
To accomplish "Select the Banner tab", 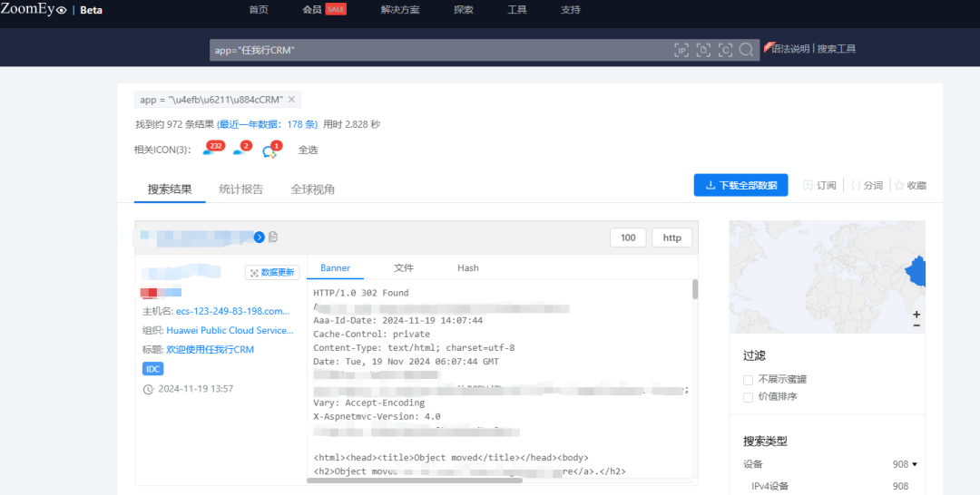I will point(335,267).
